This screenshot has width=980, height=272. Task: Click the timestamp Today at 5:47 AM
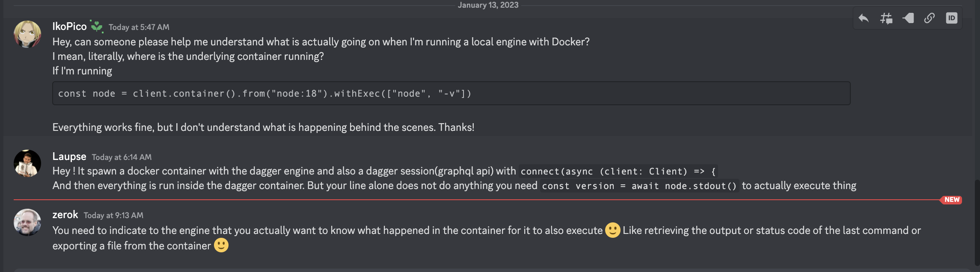pos(139,27)
